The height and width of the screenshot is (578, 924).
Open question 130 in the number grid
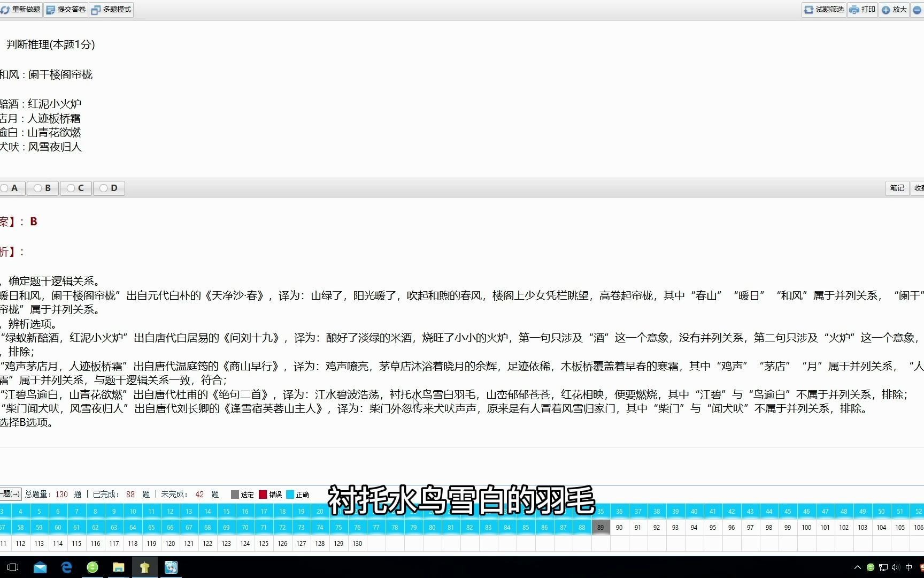tap(357, 543)
